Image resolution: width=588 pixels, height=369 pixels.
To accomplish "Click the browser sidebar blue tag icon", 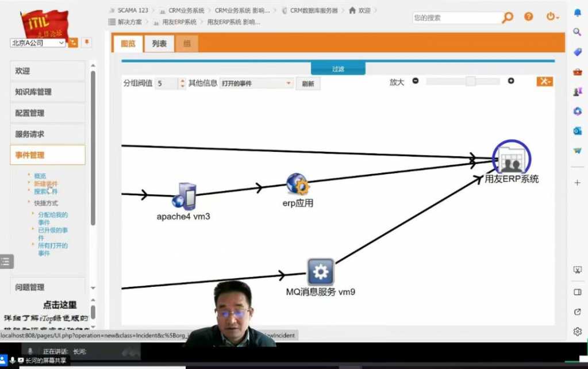I will (578, 52).
